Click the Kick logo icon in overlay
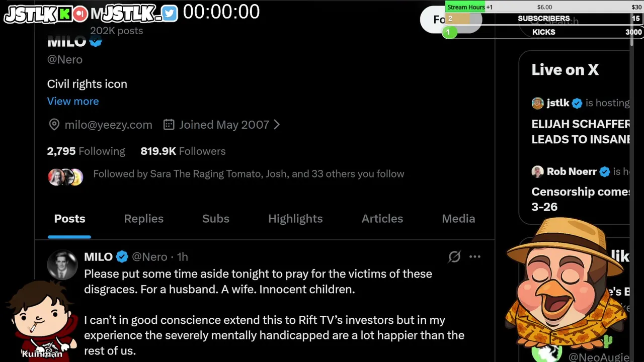This screenshot has width=644, height=362. pos(64,14)
